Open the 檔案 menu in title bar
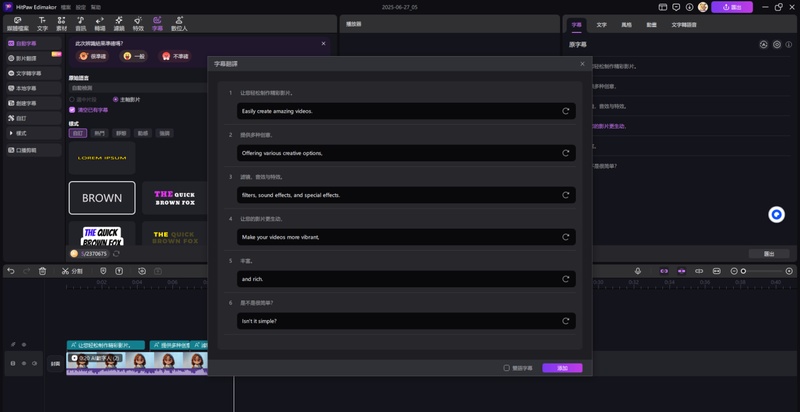 pyautogui.click(x=68, y=6)
